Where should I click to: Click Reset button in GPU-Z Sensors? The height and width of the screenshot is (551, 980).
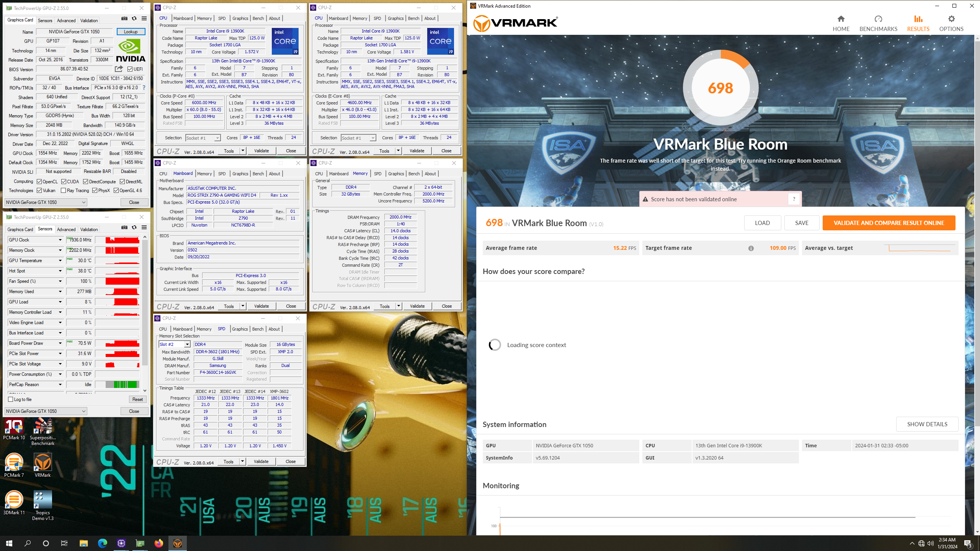coord(137,399)
